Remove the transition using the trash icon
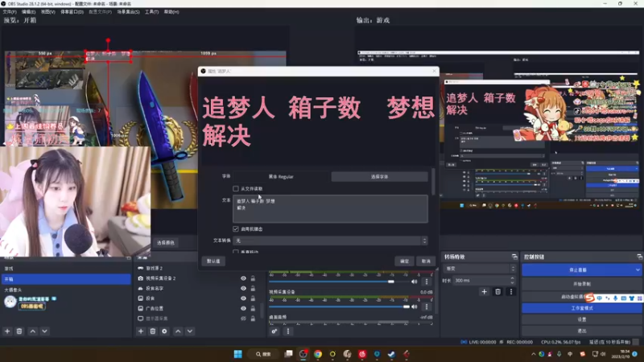Screen dimensions: 644x362 coord(497,292)
